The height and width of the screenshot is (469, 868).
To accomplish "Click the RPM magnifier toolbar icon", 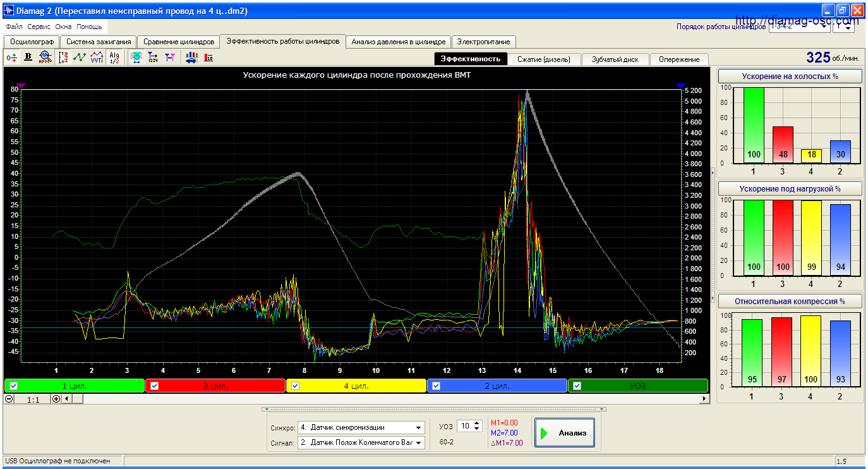I will tap(45, 58).
